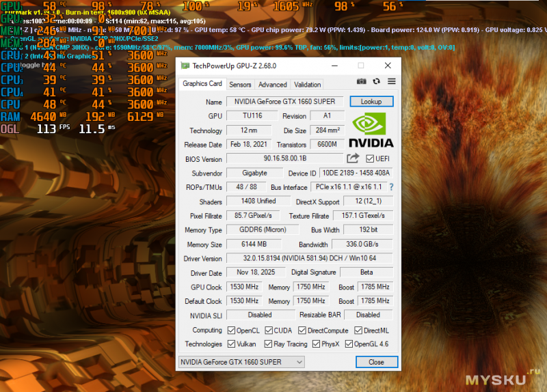Maximize the GPU-Z window
547x392 pixels.
tap(361, 66)
